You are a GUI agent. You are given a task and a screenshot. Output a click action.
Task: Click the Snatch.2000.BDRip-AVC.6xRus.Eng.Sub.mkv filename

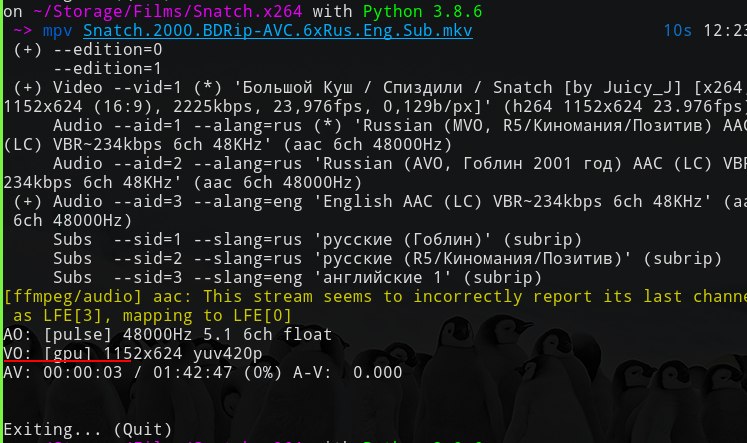click(278, 31)
